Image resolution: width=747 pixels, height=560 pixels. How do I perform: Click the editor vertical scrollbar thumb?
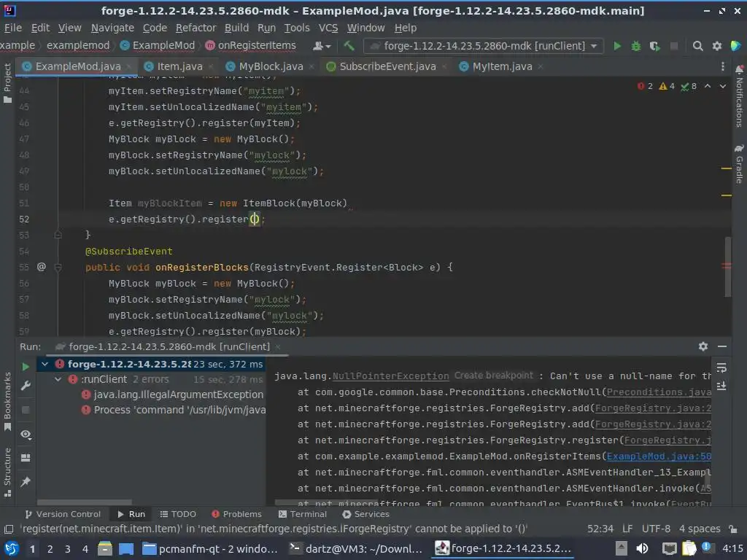pos(727,267)
